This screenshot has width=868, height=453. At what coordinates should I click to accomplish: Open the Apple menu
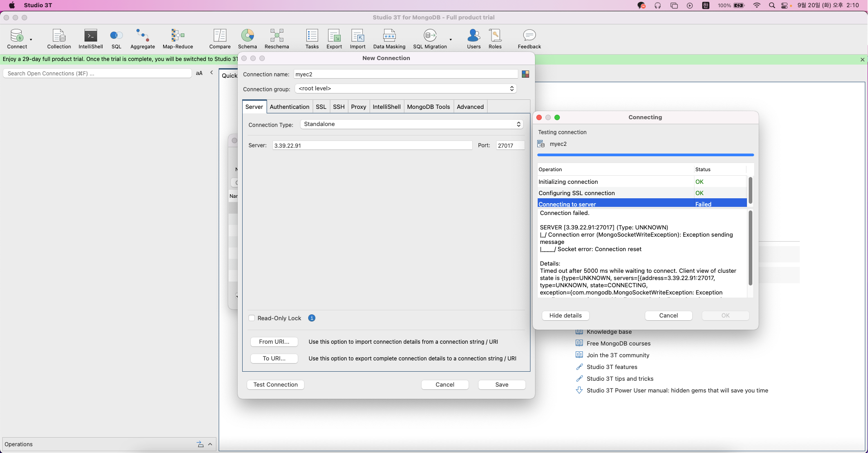12,5
